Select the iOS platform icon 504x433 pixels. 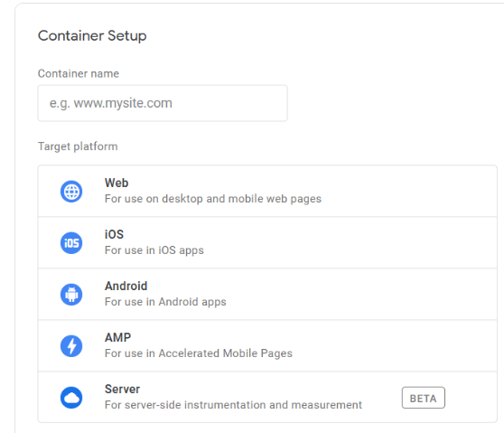pos(71,243)
